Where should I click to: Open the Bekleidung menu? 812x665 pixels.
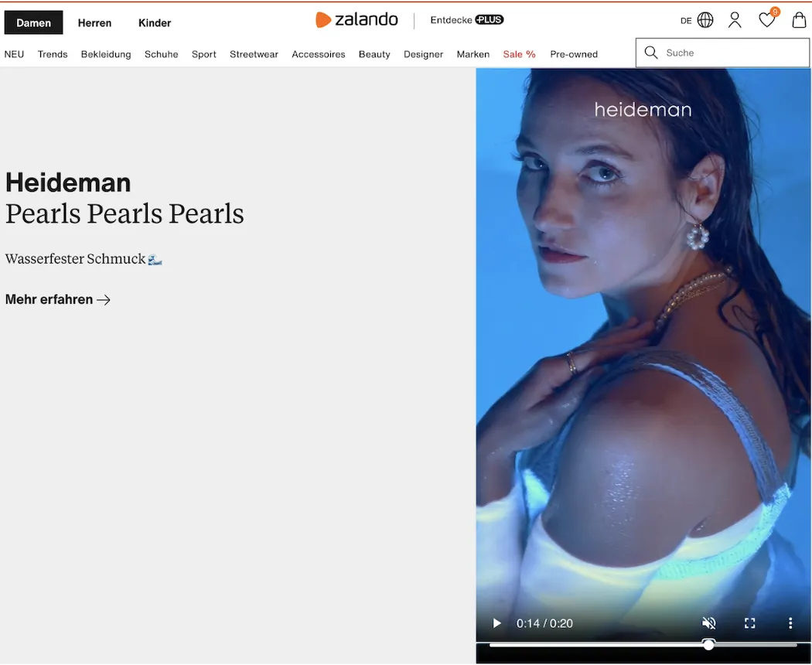[x=106, y=54]
